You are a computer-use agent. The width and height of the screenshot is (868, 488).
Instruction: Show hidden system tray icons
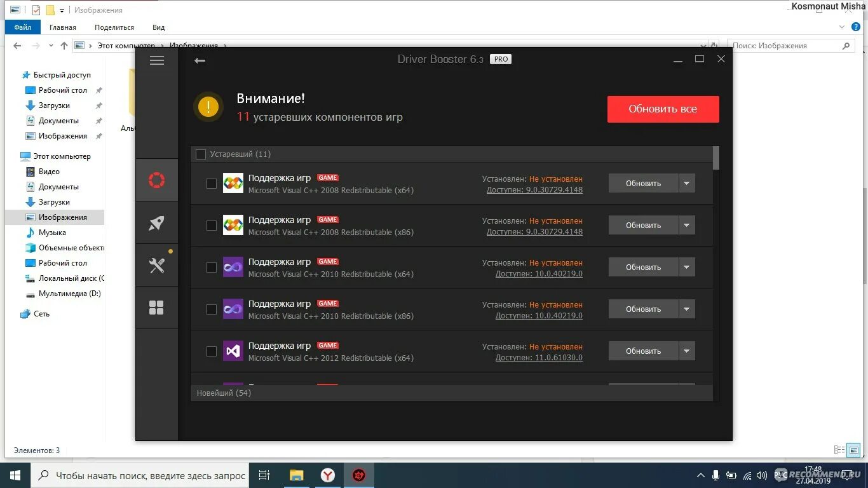coord(701,475)
